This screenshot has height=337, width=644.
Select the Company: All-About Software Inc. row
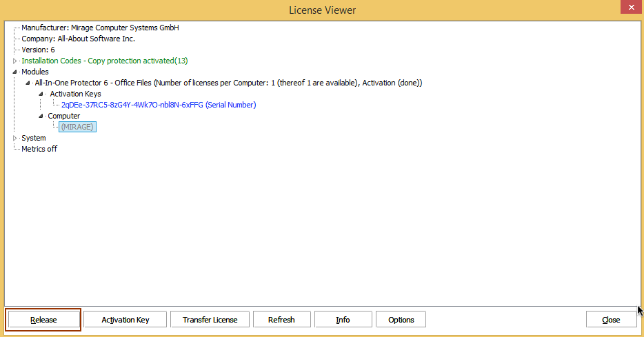78,39
